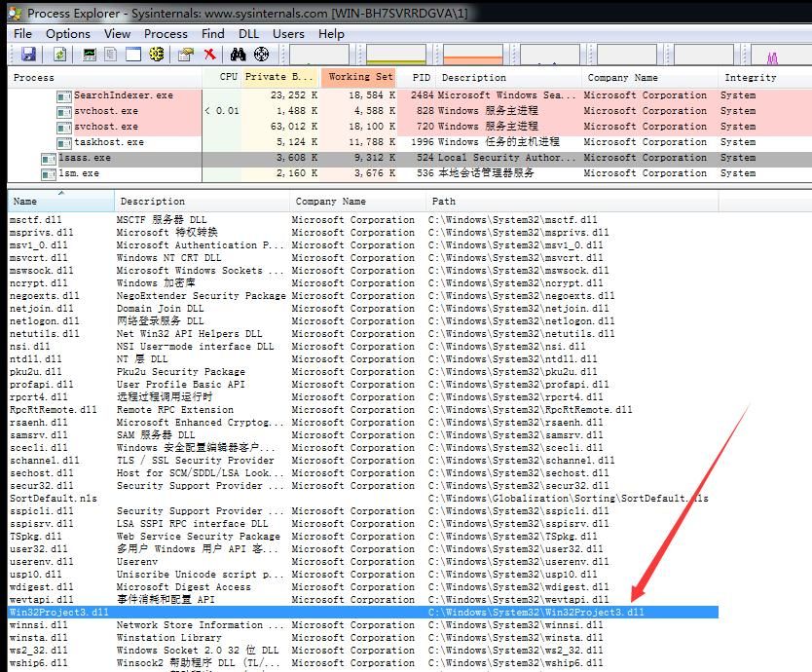Viewport: 812px width, 672px height.
Task: Open the File menu
Action: 22,34
